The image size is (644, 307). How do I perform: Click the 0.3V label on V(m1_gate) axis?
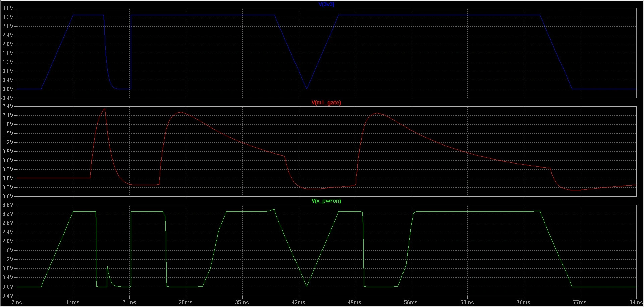8,169
